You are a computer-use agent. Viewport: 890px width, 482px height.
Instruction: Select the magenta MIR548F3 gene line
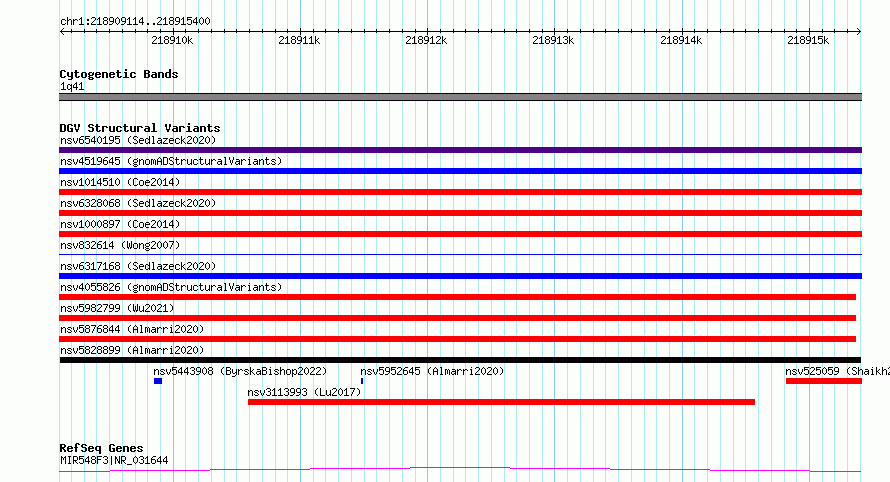460,469
